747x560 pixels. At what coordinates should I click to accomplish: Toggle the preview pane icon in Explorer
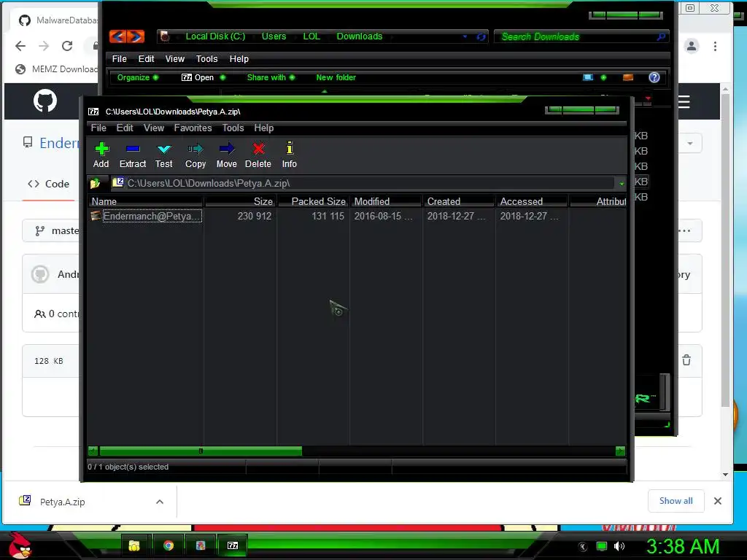[628, 77]
